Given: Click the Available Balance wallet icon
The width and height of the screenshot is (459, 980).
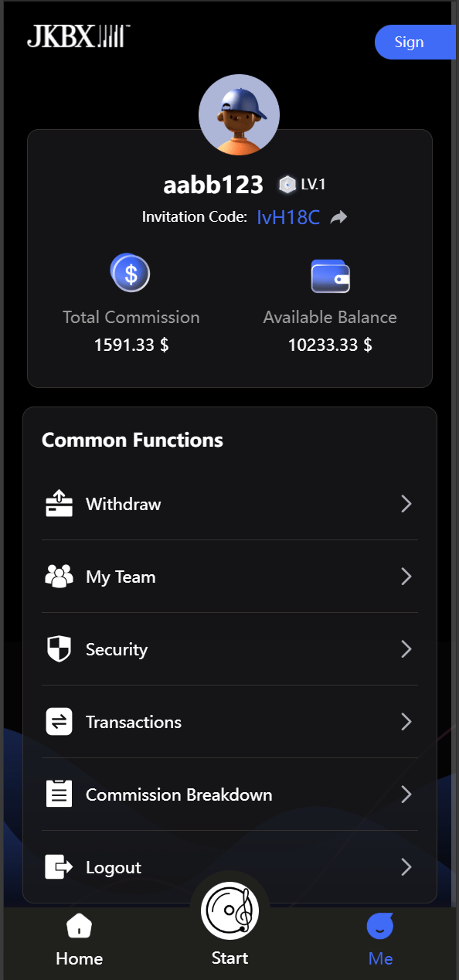Looking at the screenshot, I should [x=330, y=276].
